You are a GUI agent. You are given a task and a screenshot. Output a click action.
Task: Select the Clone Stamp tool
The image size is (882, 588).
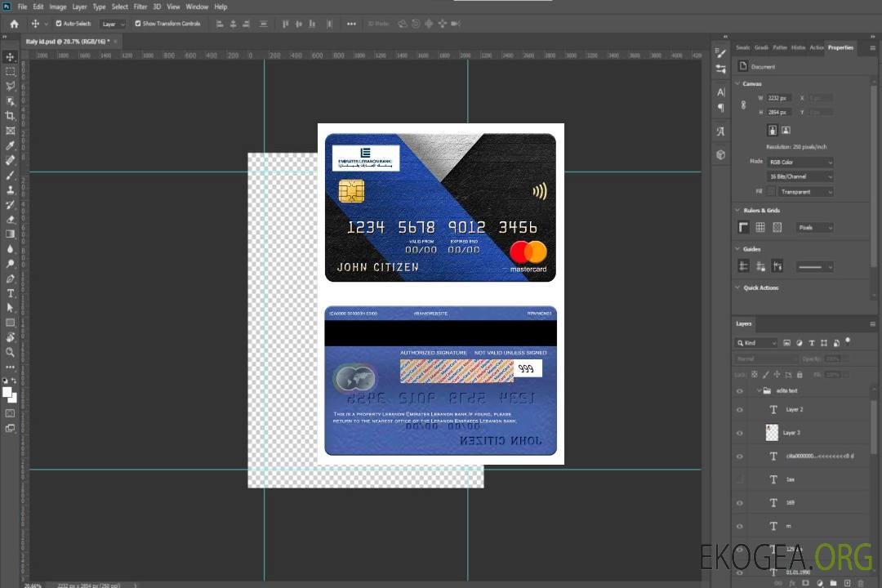click(10, 189)
